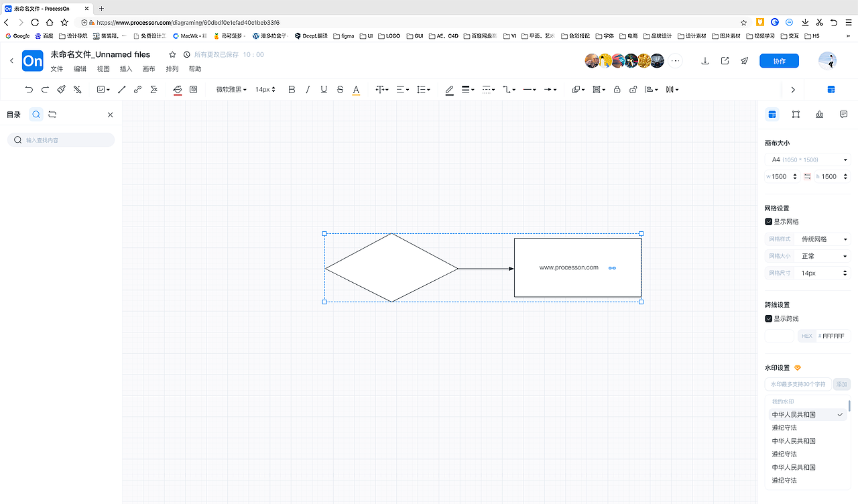Screen dimensions: 858x504
Task: Toggle underline text formatting
Action: coord(324,89)
